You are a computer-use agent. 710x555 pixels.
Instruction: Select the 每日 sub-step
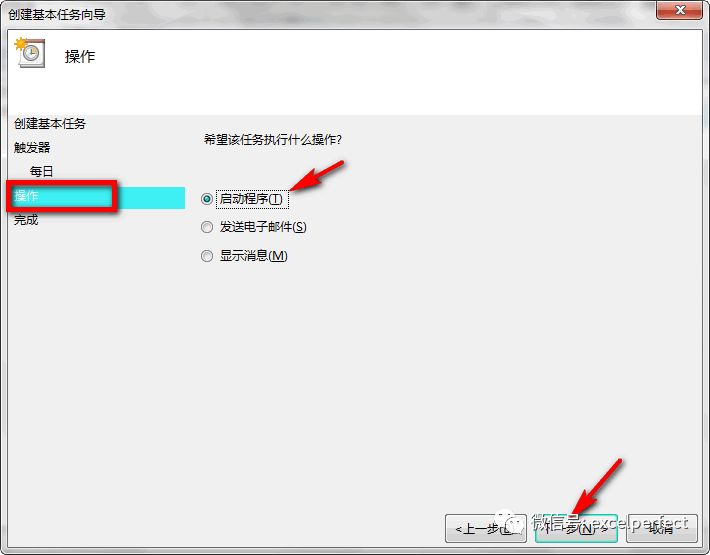pyautogui.click(x=41, y=172)
